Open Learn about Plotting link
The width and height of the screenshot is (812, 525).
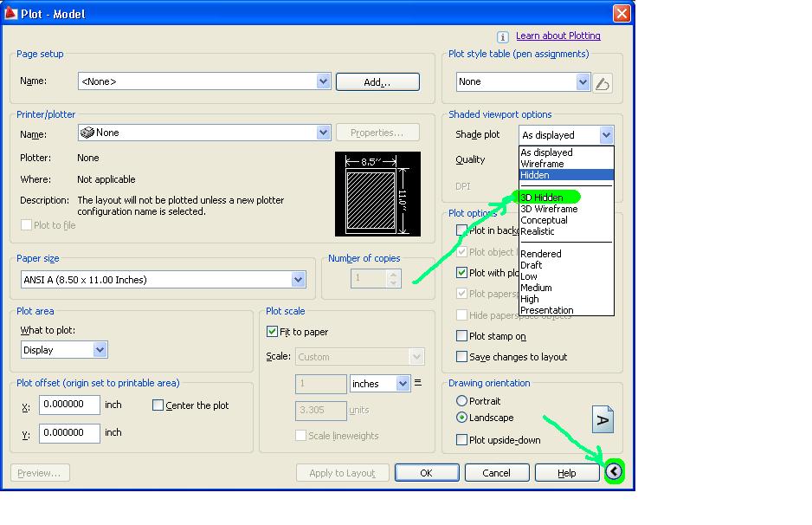[558, 36]
